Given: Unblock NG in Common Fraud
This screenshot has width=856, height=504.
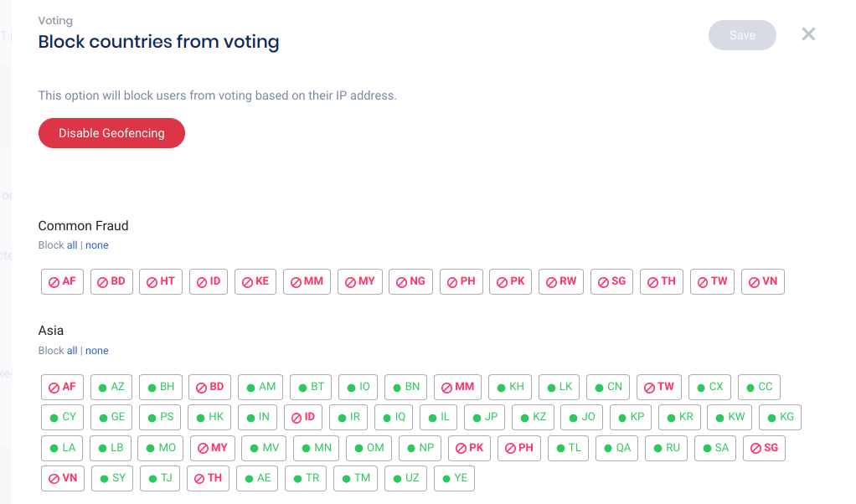Looking at the screenshot, I should click(410, 281).
